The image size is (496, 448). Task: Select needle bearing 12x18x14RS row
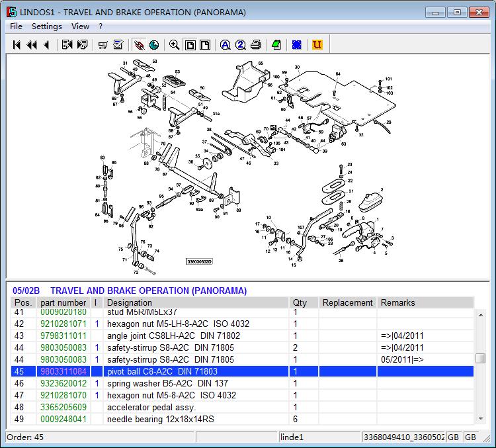[x=242, y=419]
